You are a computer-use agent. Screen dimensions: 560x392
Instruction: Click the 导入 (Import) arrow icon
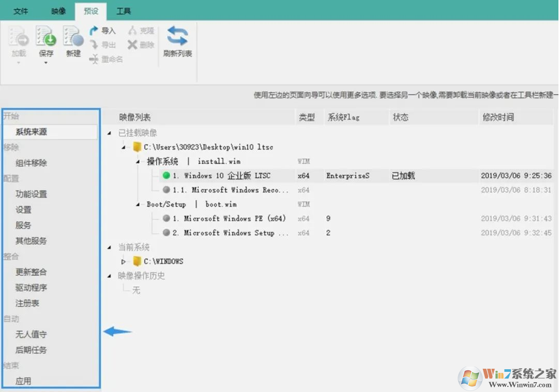[94, 31]
